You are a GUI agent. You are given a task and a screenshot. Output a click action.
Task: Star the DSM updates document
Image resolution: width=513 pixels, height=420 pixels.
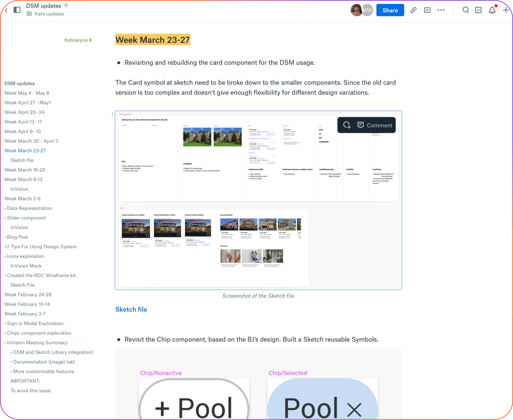66,5
